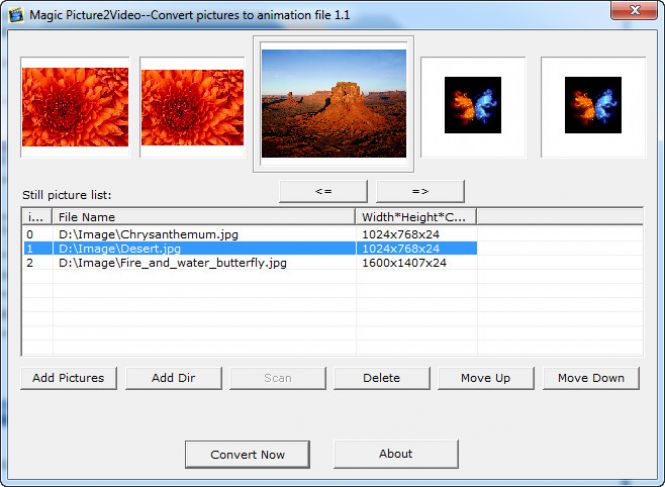Select the Chrysanthemum.jpg row in the list

point(148,234)
